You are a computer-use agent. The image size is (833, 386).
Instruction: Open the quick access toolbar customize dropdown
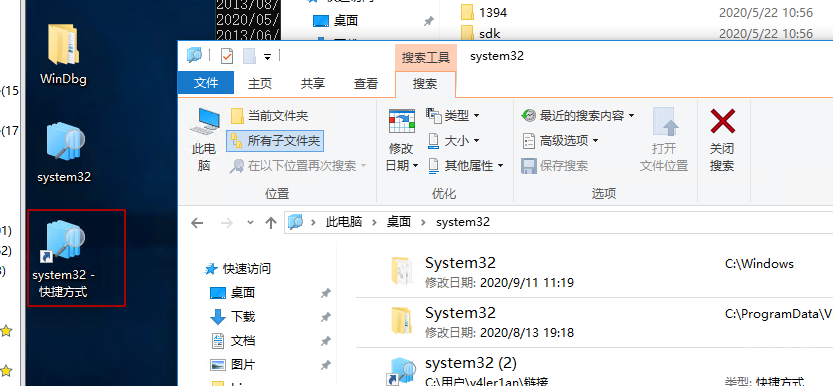click(268, 56)
